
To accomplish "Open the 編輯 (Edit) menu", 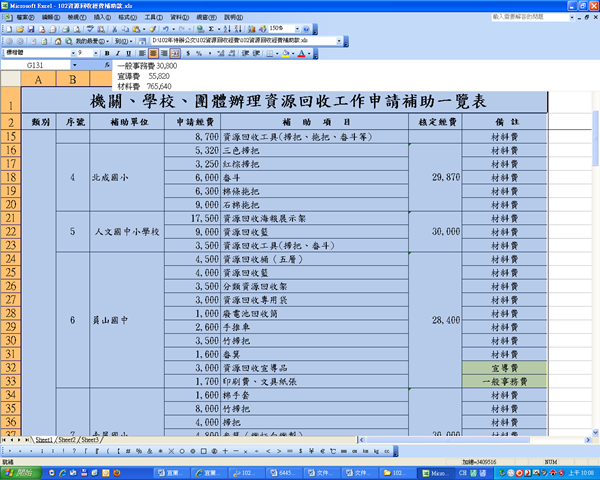I will point(51,18).
